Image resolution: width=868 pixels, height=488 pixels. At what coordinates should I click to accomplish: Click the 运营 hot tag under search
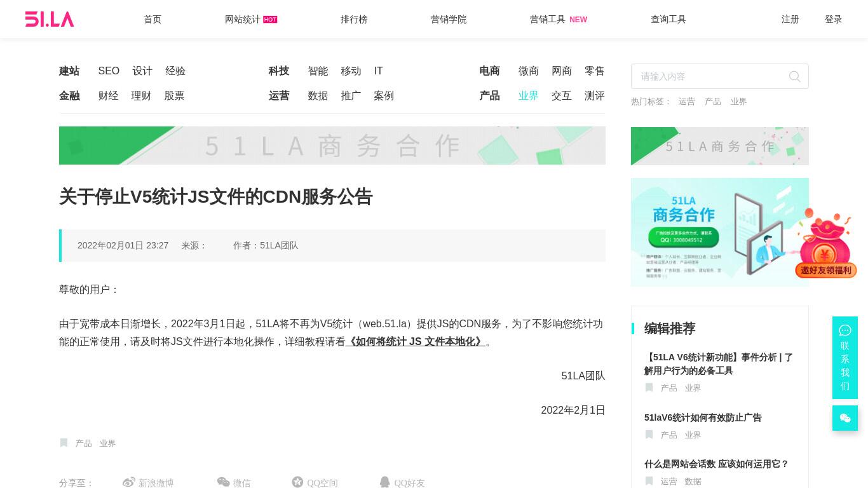[x=687, y=102]
